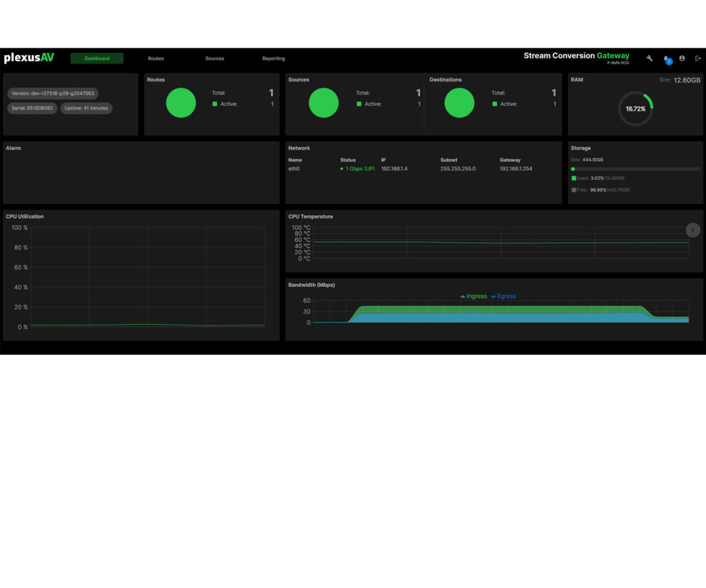Open settings via the wrench icon
Viewport: 706px width, 588px height.
[x=649, y=59]
